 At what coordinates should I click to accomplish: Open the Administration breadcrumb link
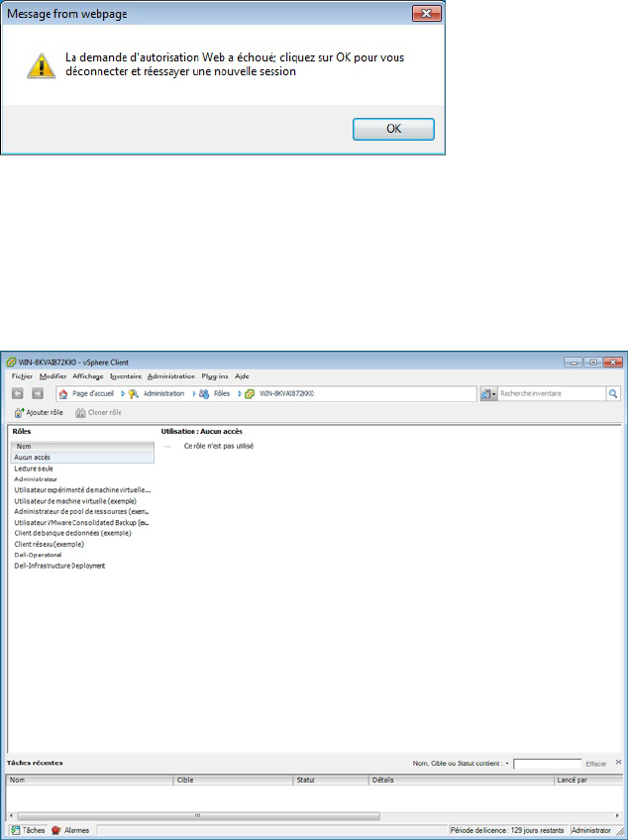pos(163,393)
